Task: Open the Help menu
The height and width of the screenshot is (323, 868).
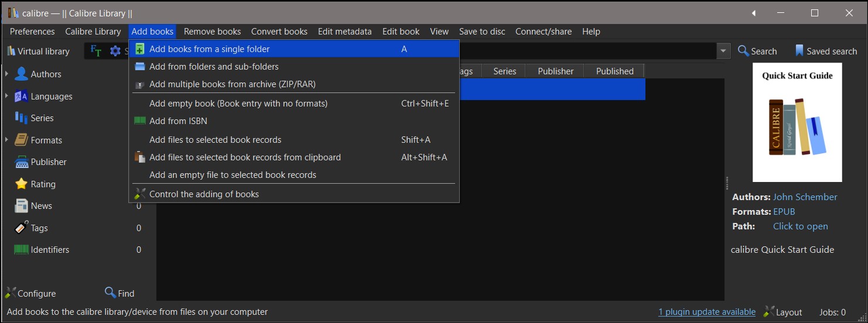Action: click(591, 32)
